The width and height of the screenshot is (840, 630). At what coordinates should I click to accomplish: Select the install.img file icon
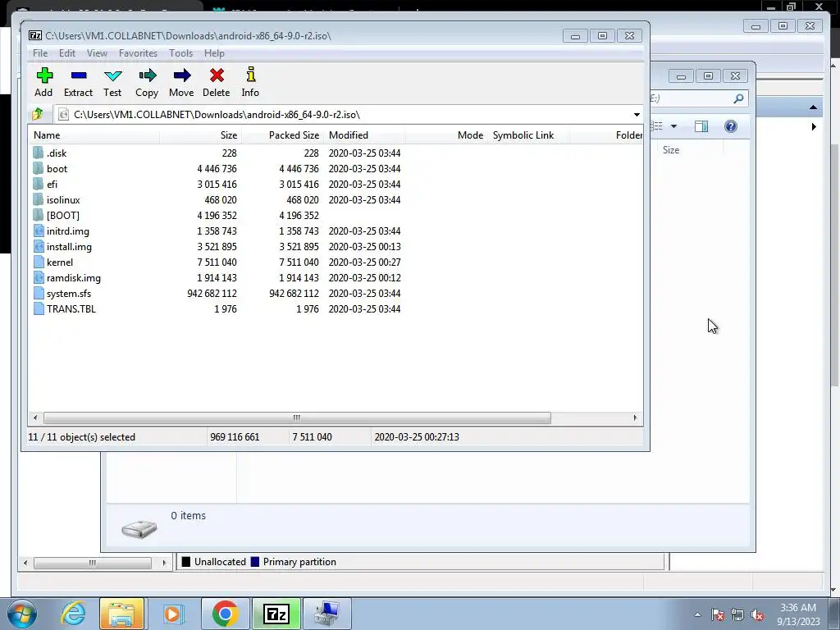38,246
